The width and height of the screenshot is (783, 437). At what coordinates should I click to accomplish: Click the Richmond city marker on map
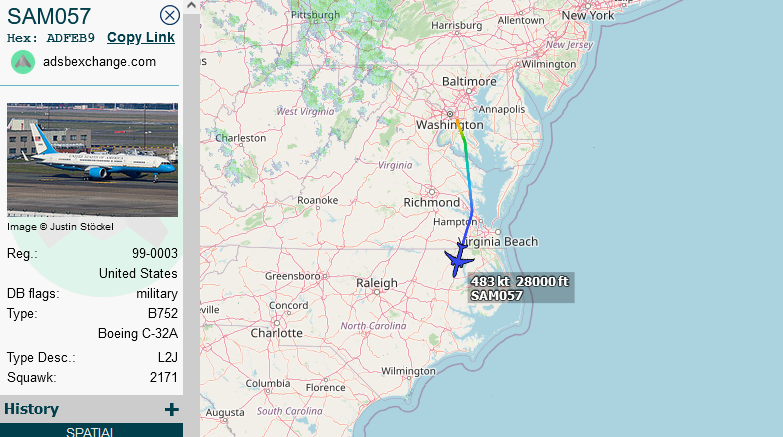point(431,192)
